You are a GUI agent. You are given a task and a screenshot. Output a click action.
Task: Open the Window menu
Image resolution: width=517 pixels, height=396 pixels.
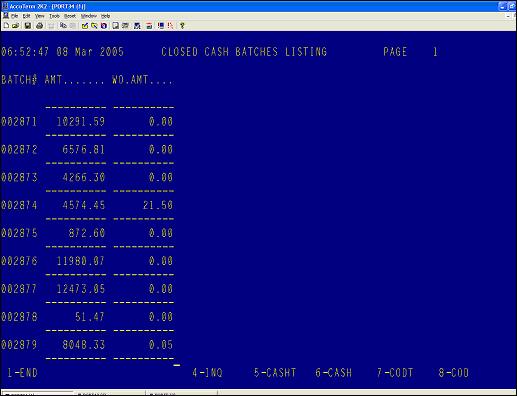(x=89, y=16)
